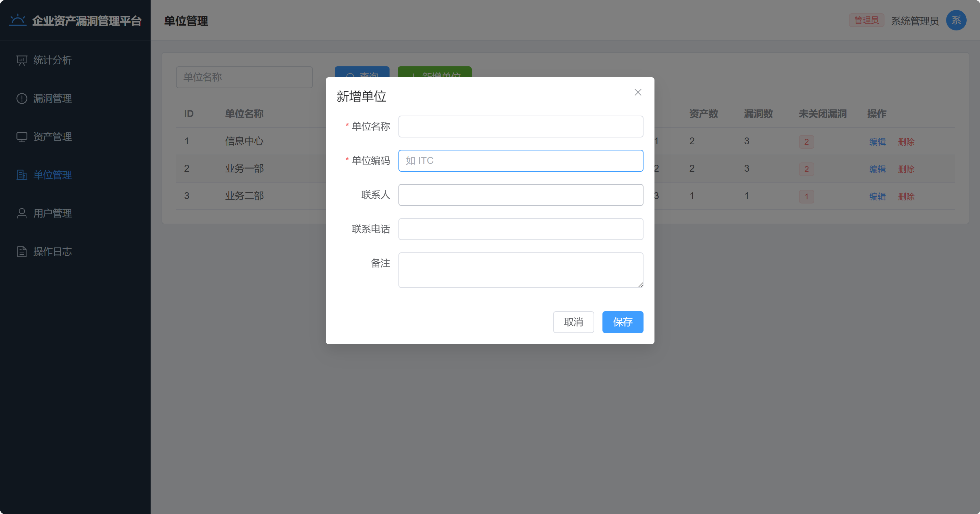
Task: Focus the 单位编码 input field
Action: (x=520, y=161)
